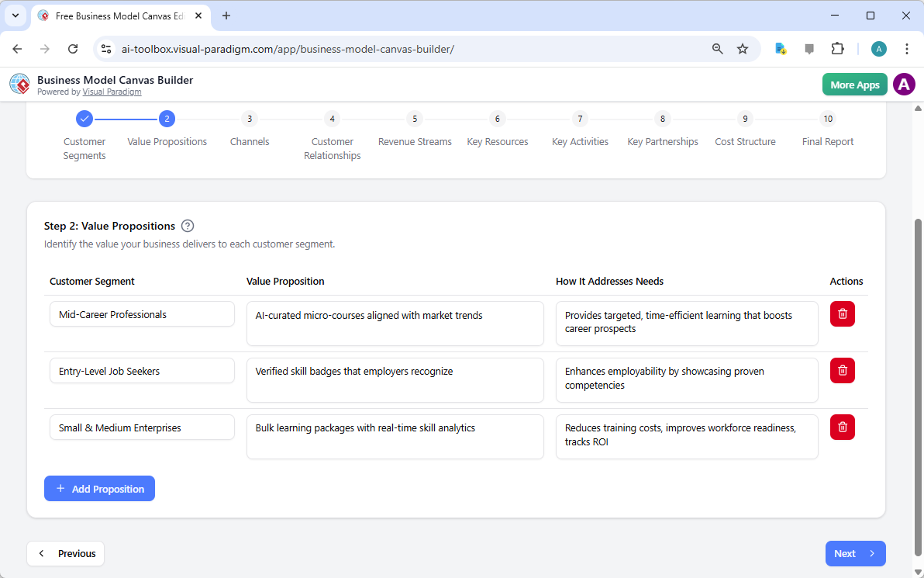The height and width of the screenshot is (578, 924).
Task: Edit the Verified skill badges value proposition field
Action: [395, 379]
